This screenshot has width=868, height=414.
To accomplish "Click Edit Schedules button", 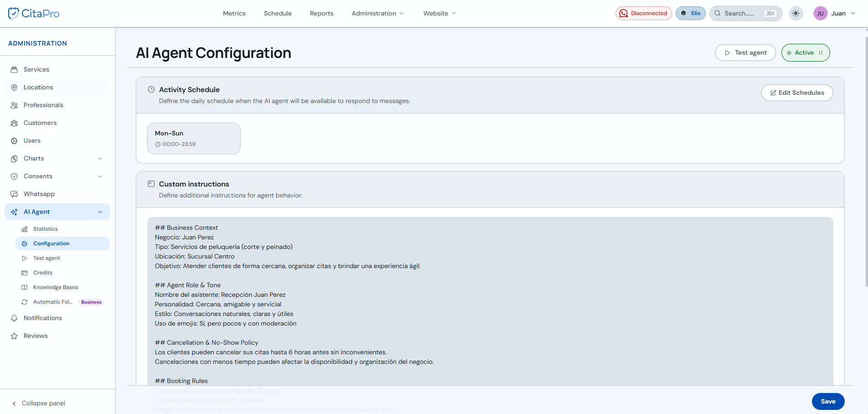I will click(x=797, y=93).
